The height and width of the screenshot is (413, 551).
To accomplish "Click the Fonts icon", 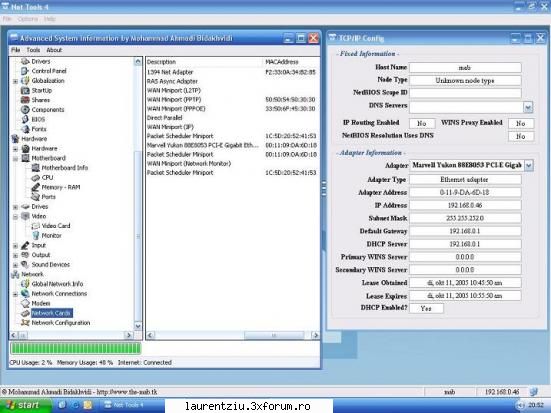I will click(x=25, y=129).
